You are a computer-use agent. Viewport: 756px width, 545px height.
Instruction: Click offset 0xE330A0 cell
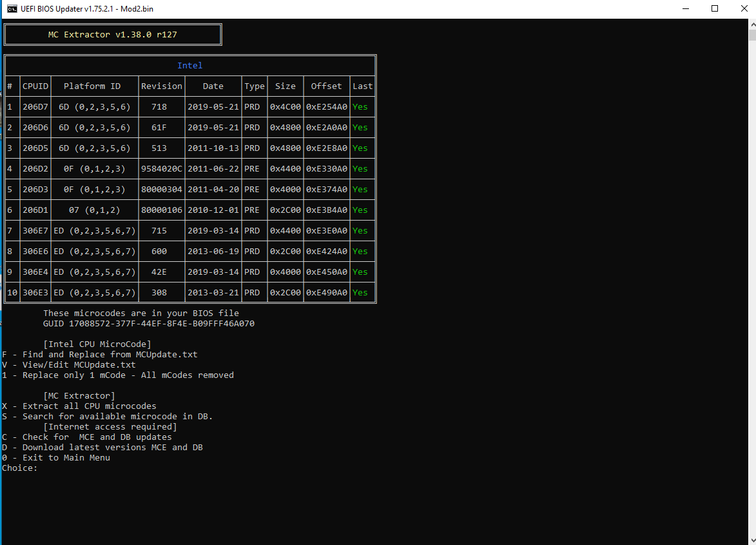pyautogui.click(x=326, y=169)
